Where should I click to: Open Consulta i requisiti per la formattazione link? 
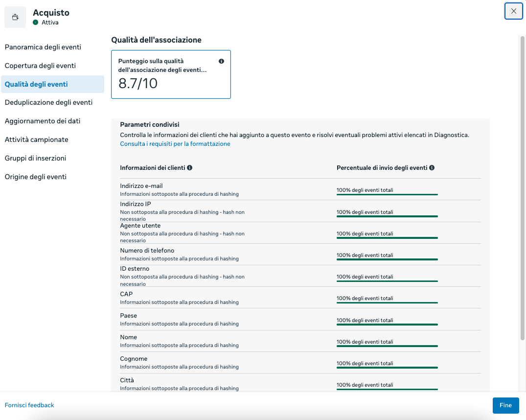pos(175,144)
